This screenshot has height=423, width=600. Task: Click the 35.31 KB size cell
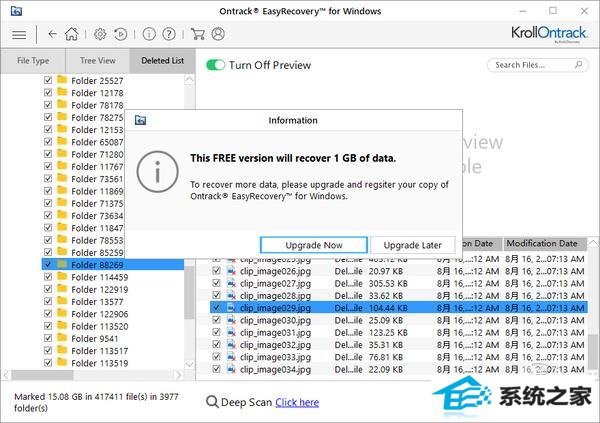[x=386, y=345]
